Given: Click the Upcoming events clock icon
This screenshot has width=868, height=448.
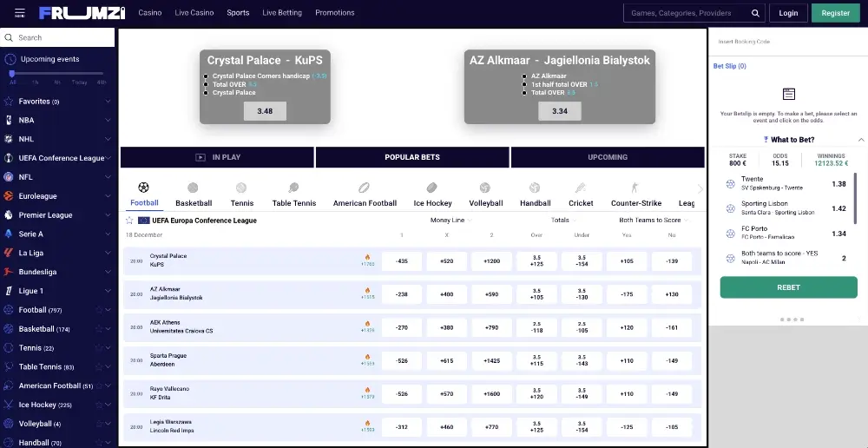Looking at the screenshot, I should point(9,59).
